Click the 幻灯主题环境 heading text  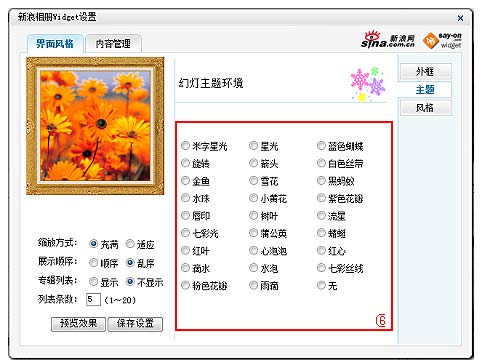tap(211, 83)
